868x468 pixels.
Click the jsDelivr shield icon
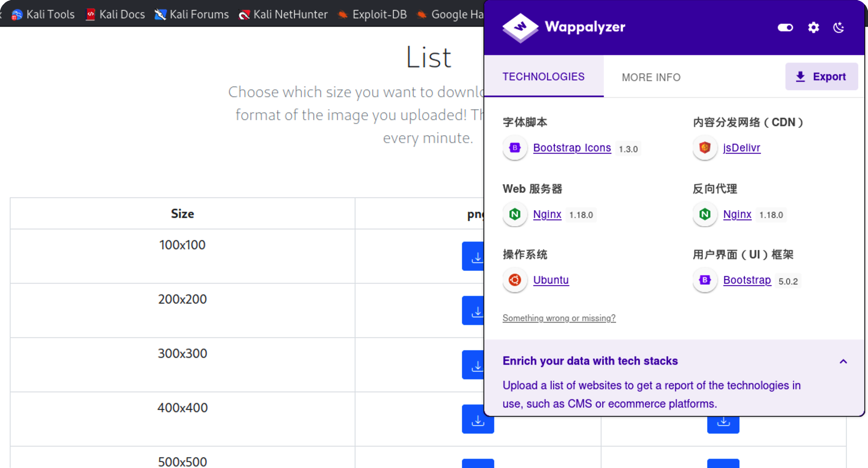(x=705, y=148)
